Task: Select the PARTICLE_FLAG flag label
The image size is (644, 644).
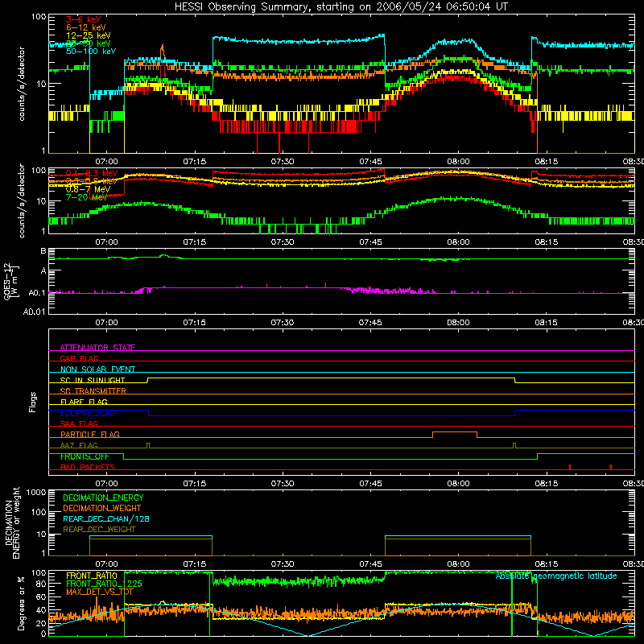Action: click(x=90, y=435)
